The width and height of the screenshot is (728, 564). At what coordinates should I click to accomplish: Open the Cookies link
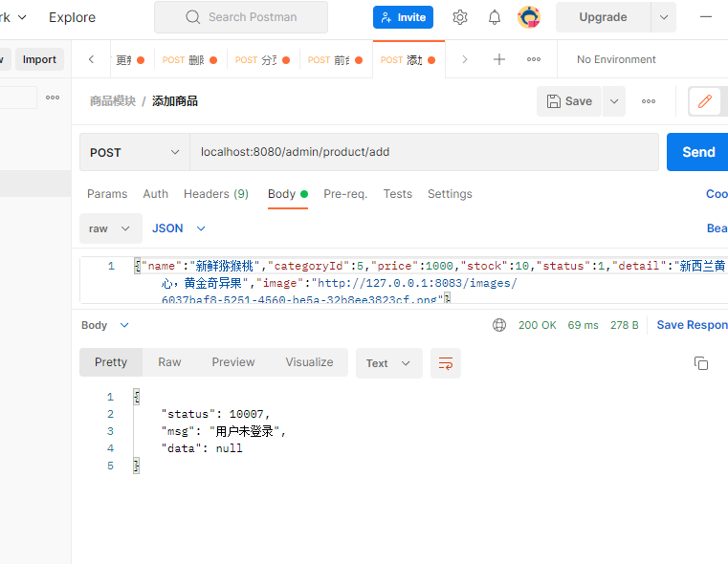pyautogui.click(x=717, y=194)
